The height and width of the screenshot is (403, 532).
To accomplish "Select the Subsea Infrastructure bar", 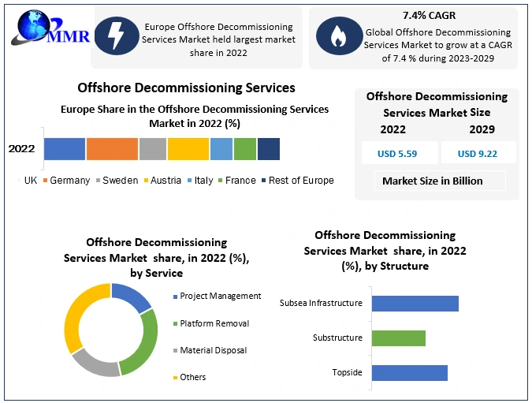I will tap(415, 303).
